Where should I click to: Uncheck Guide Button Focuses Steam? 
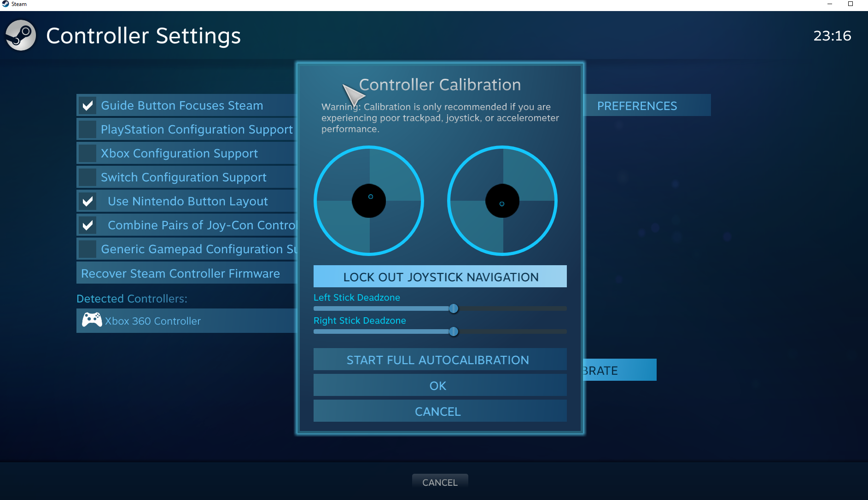87,105
